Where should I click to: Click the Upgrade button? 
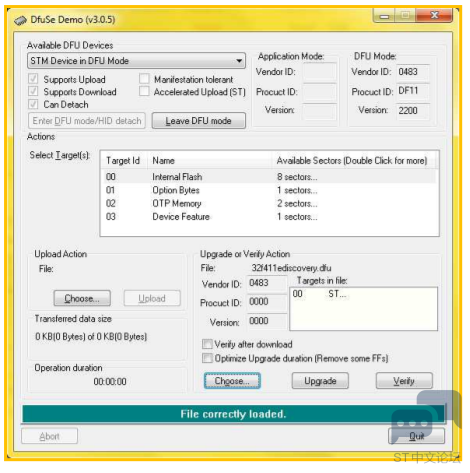pyautogui.click(x=320, y=381)
